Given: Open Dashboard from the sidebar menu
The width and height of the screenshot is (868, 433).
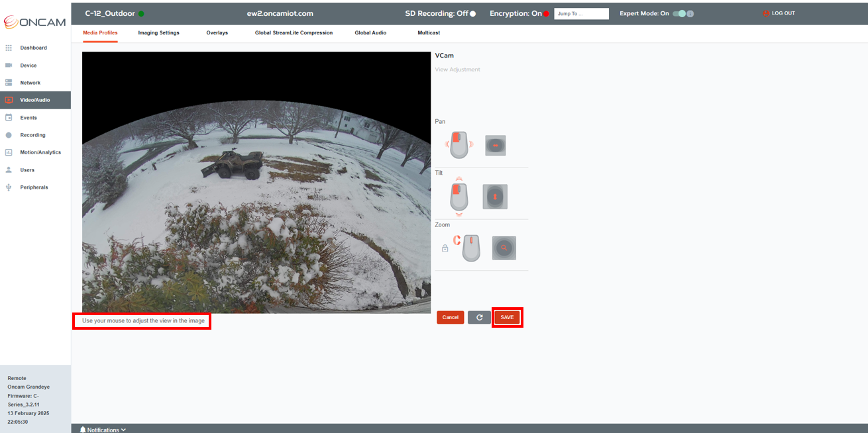Looking at the screenshot, I should click(x=35, y=48).
